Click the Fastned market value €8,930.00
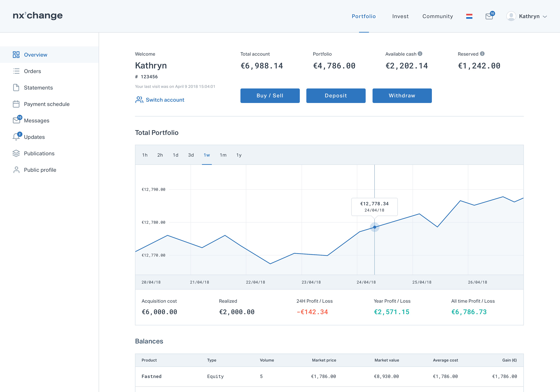The image size is (560, 392). tap(386, 376)
